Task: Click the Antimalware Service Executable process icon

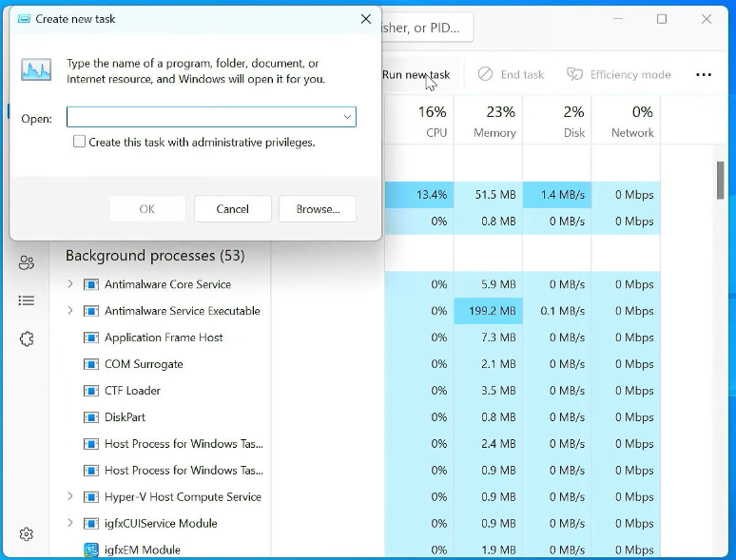Action: pyautogui.click(x=91, y=311)
